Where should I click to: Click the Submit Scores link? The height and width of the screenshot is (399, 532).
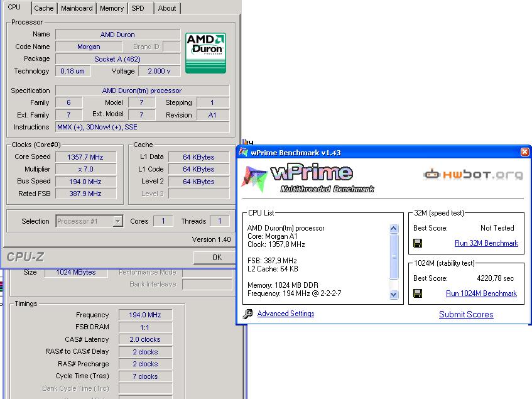click(466, 315)
